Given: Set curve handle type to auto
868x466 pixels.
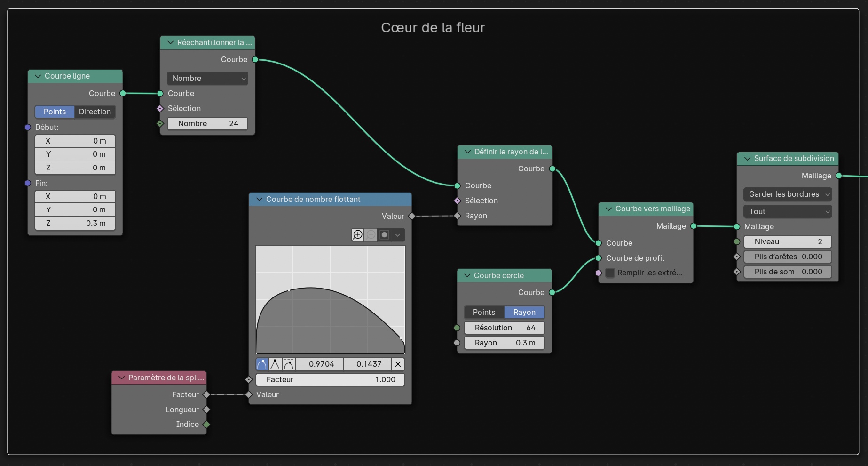Looking at the screenshot, I should point(262,364).
